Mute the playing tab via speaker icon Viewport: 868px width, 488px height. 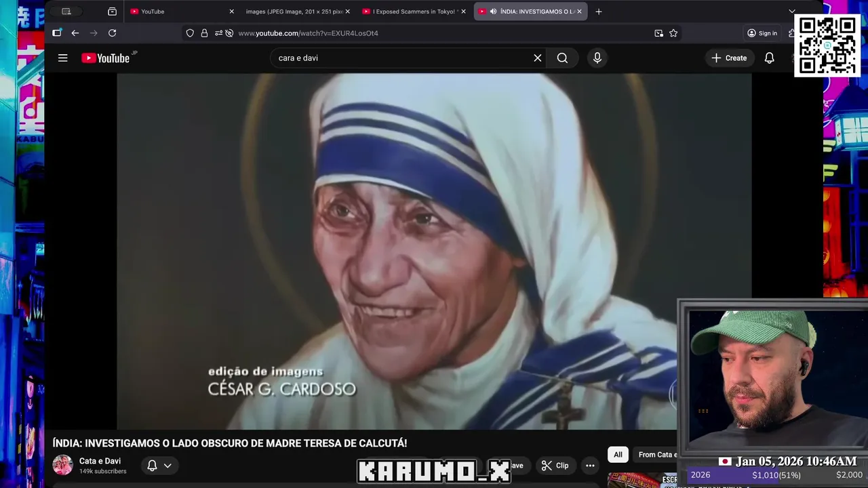pos(493,12)
